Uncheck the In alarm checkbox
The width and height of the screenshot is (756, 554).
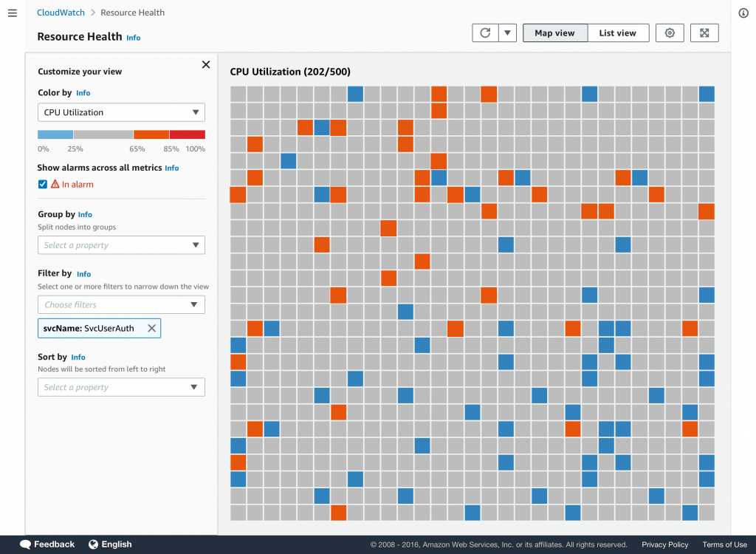pos(42,184)
